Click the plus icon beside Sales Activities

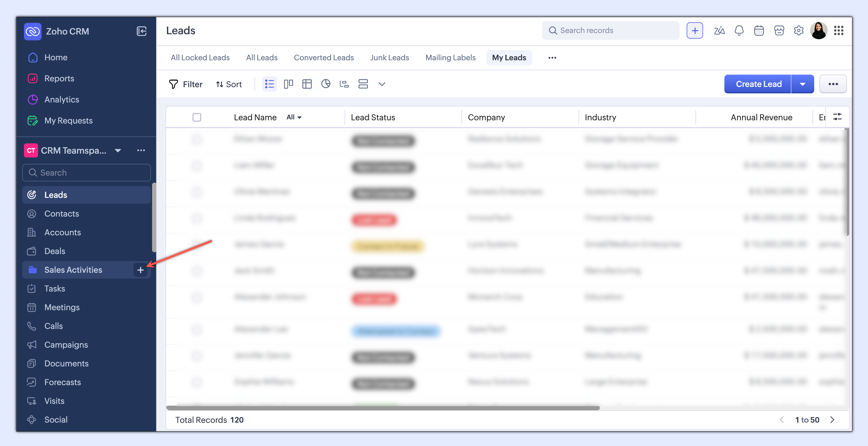pos(140,270)
